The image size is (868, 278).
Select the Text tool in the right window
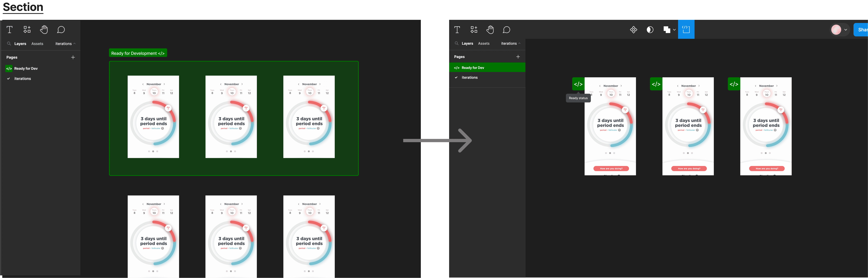tap(457, 30)
